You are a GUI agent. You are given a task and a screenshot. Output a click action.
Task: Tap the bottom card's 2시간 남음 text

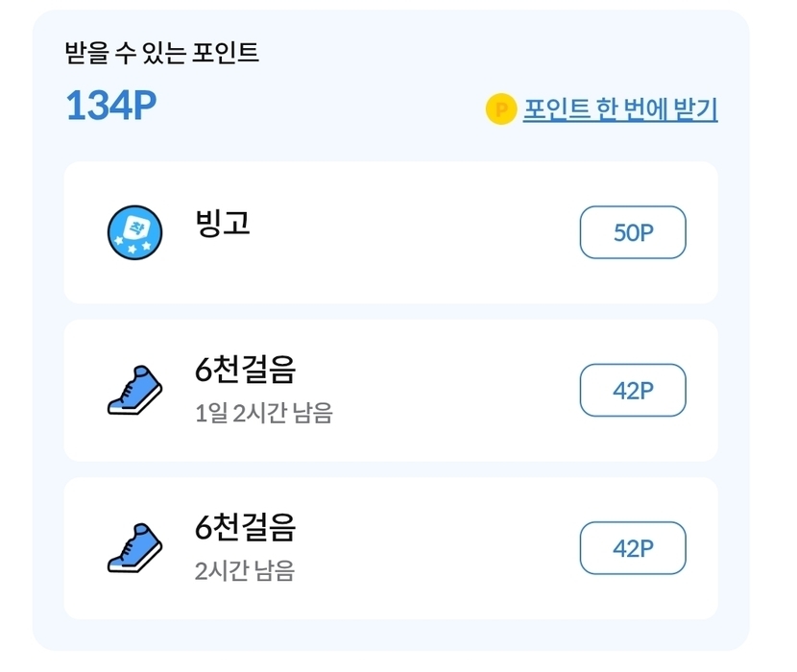pos(244,571)
